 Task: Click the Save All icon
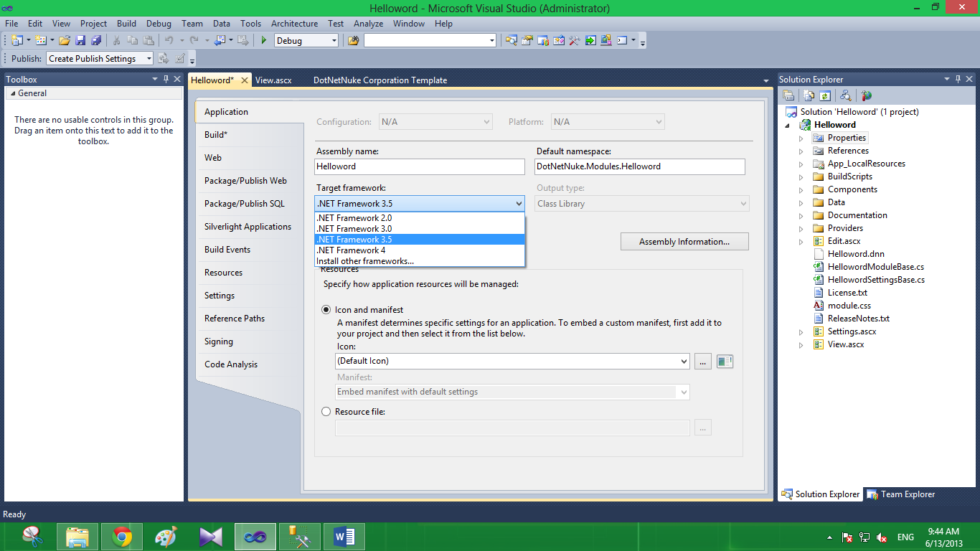pos(96,40)
